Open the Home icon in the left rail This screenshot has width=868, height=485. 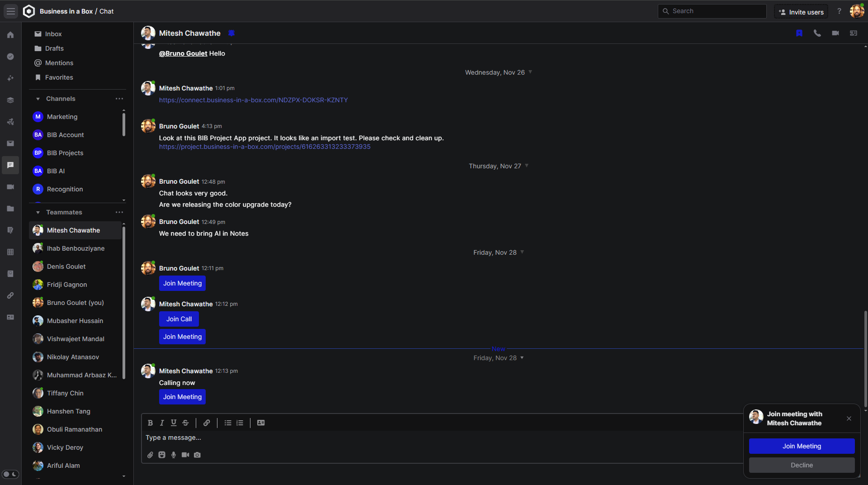pyautogui.click(x=10, y=35)
